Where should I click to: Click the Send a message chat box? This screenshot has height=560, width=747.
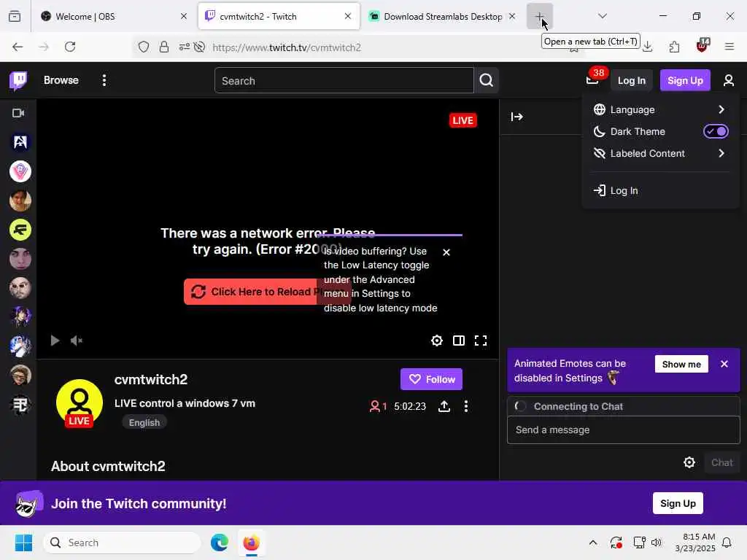(x=623, y=430)
